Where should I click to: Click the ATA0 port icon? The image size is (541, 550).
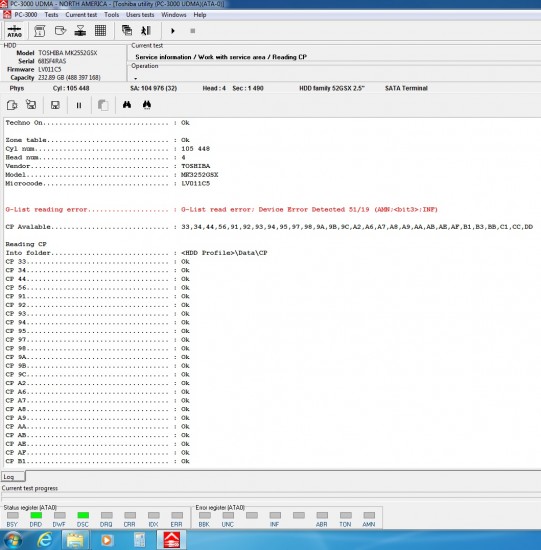point(14,31)
